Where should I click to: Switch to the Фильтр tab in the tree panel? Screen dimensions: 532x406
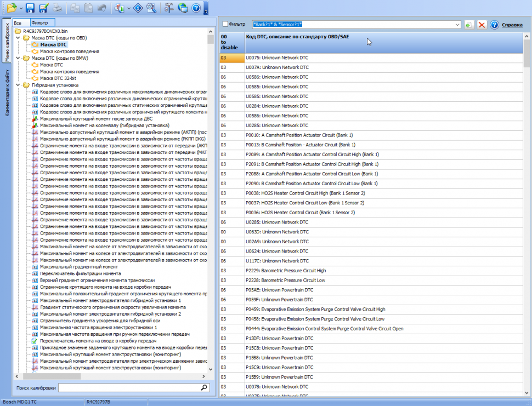coord(39,22)
